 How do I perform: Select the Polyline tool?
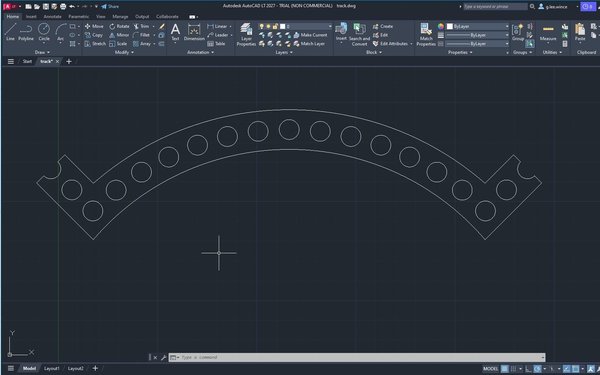click(26, 31)
